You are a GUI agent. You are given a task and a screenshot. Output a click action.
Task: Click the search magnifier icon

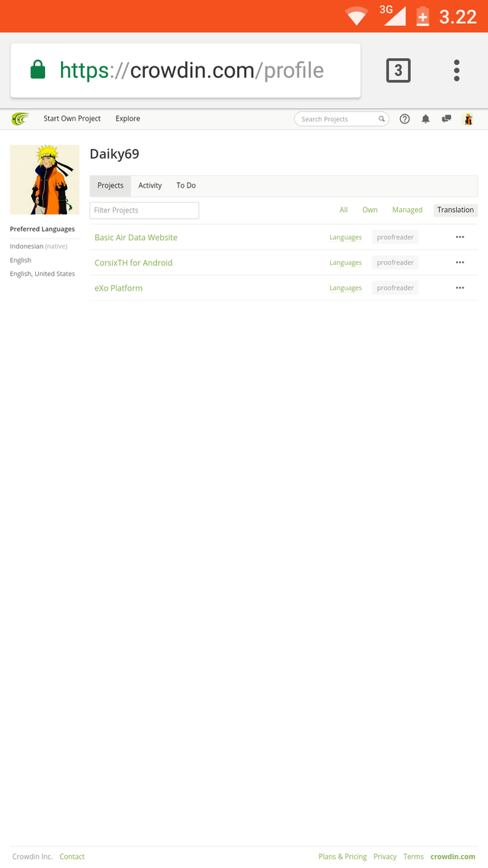click(381, 119)
